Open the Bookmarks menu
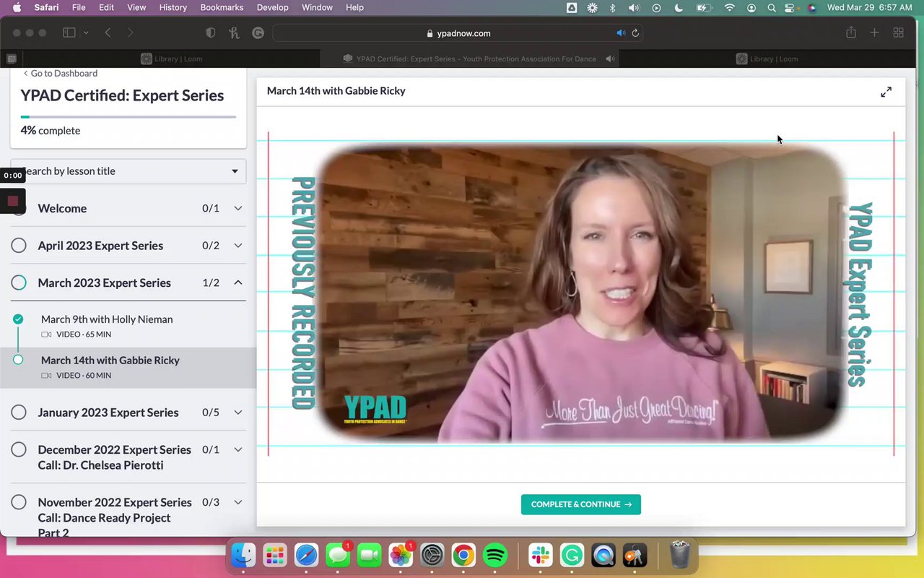 tap(223, 7)
